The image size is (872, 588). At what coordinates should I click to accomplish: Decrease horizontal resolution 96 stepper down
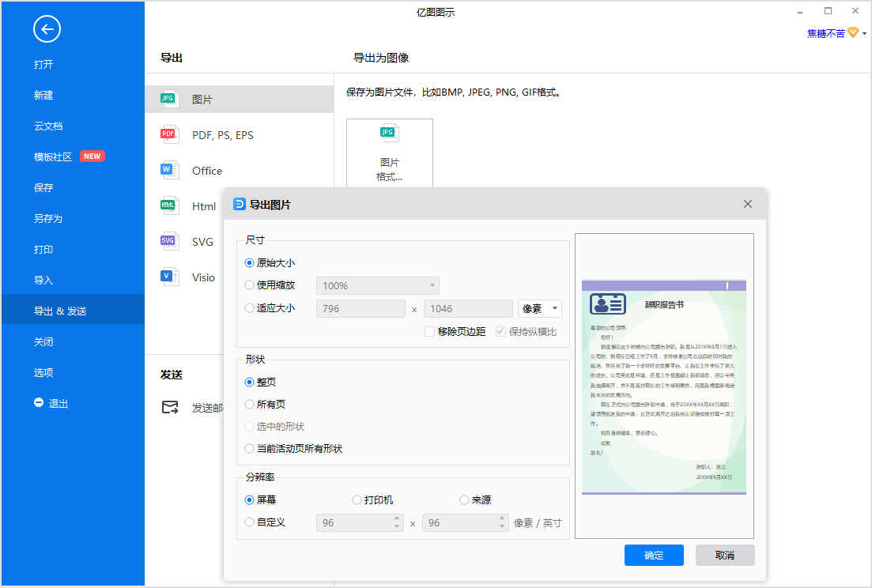point(397,526)
